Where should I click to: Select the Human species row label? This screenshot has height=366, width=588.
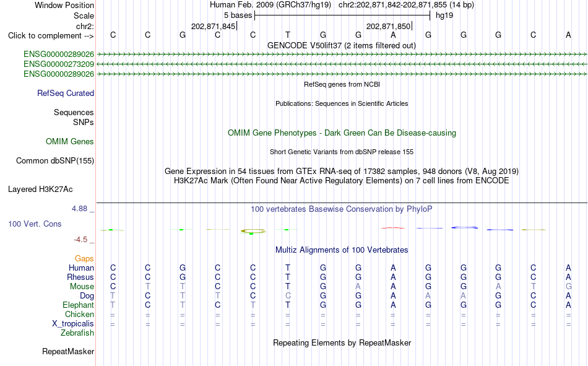[x=81, y=268]
